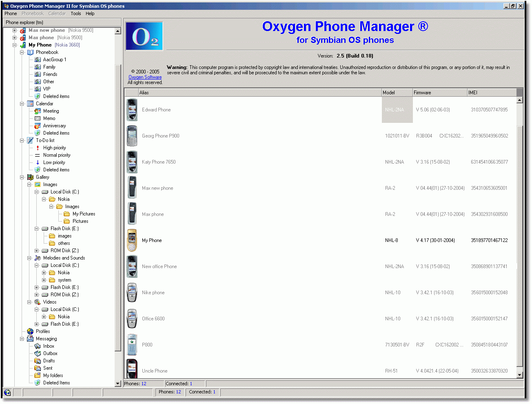The width and height of the screenshot is (532, 404).
Task: Select the Office 6600 alias text
Action: [x=153, y=319]
